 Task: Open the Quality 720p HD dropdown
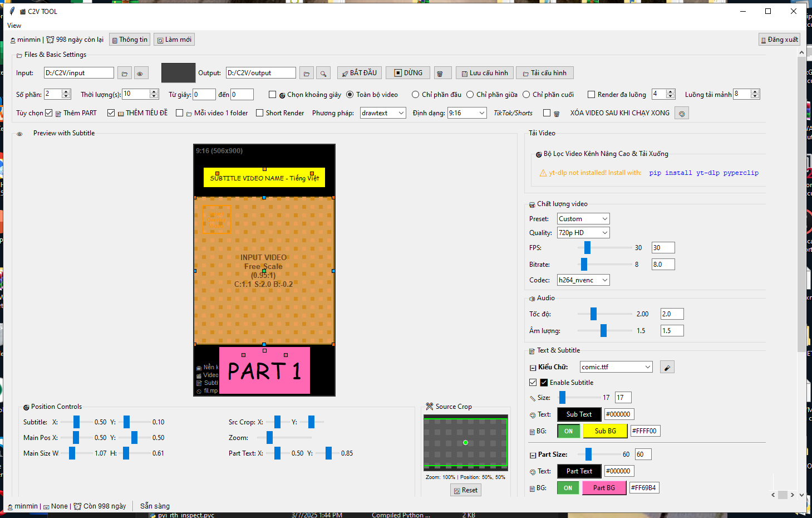pos(583,233)
